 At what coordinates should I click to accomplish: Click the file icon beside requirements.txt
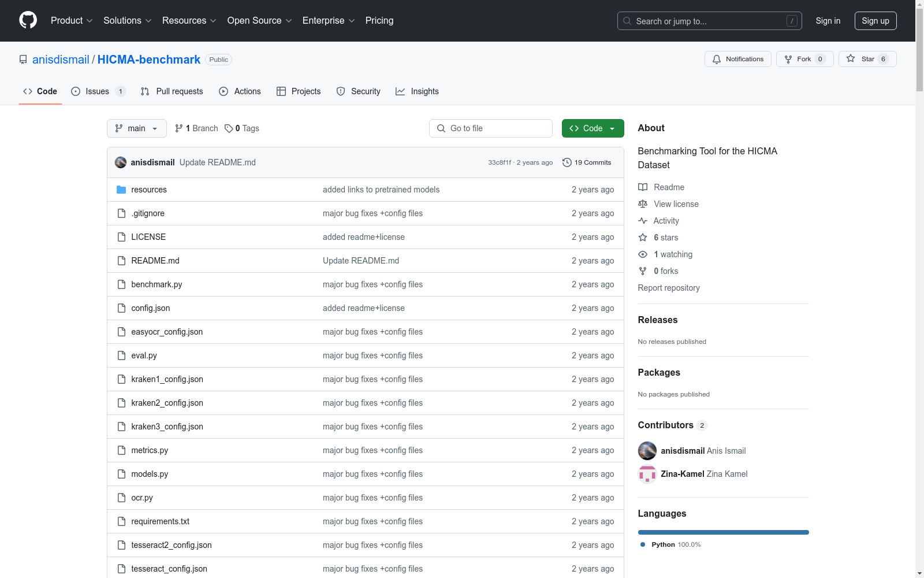tap(121, 521)
